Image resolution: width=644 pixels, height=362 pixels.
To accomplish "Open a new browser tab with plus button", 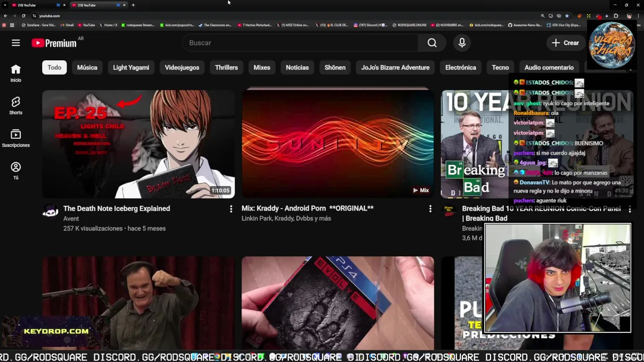I will [133, 5].
